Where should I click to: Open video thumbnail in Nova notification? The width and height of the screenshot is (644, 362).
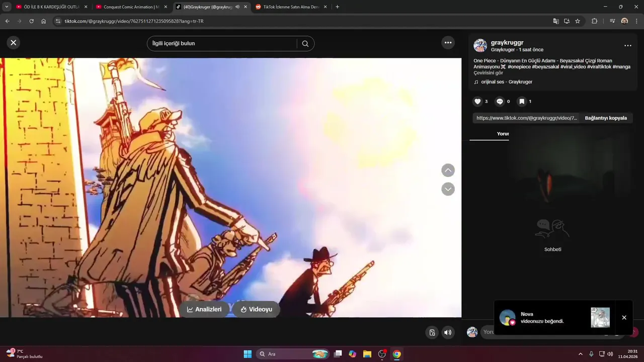coord(600,318)
